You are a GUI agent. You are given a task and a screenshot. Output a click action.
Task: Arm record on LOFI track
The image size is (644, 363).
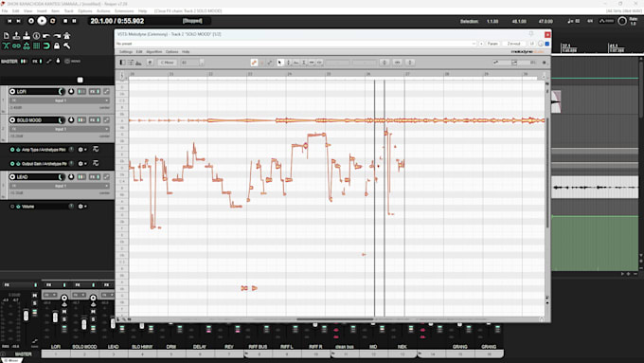point(12,91)
